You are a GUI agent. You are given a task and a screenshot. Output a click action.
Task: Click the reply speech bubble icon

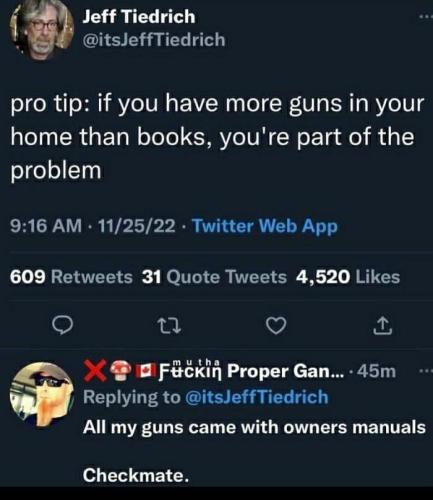[x=63, y=325]
